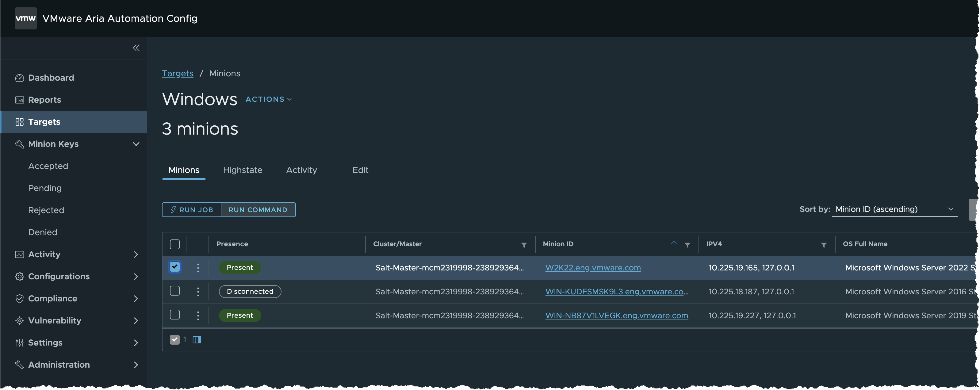Viewport: 980px width, 390px height.
Task: Expand the Configurations sidebar section
Action: click(136, 276)
